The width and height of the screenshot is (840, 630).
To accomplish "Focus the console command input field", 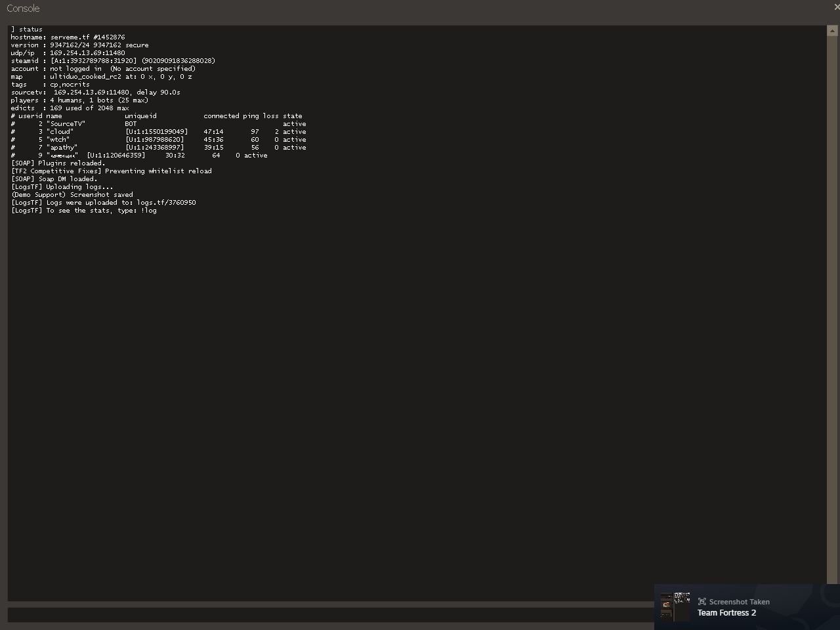I will click(x=328, y=615).
